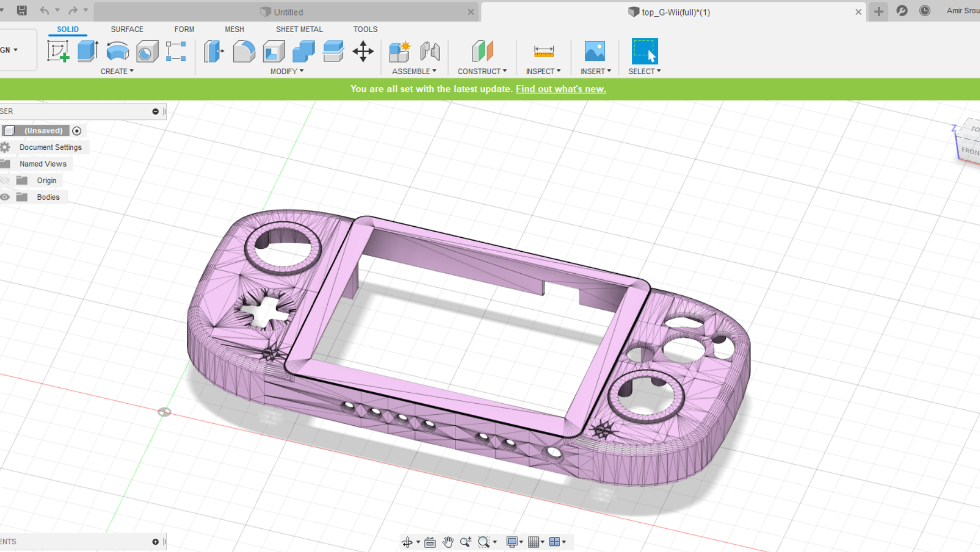Click the extensions icon beside new tab
The image size is (980, 552).
click(x=902, y=11)
